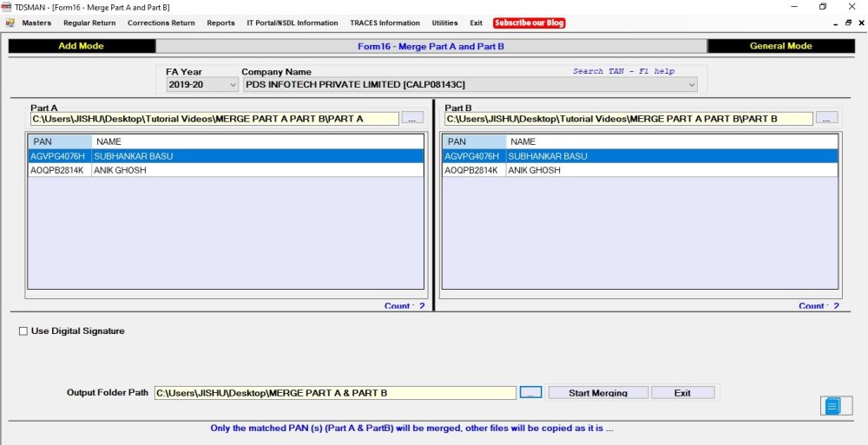Select ANIK GHOSH row in Part B list
This screenshot has height=445, width=868.
(x=640, y=170)
